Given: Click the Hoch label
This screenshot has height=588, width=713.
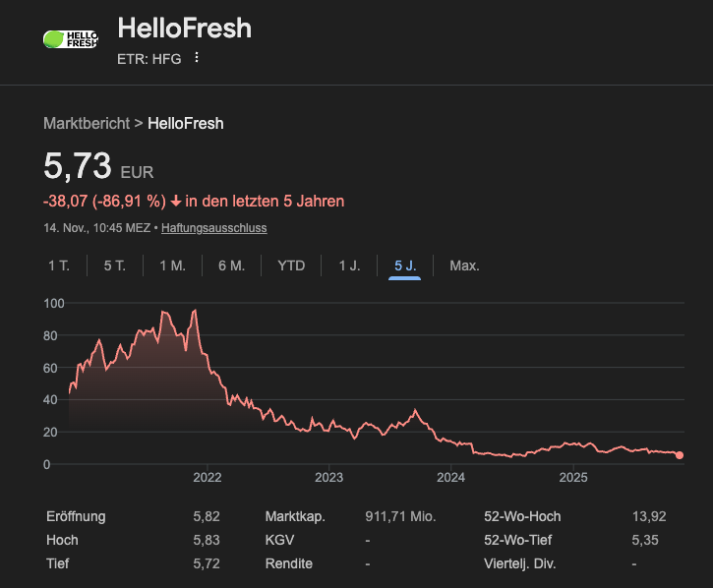Looking at the screenshot, I should point(62,540).
